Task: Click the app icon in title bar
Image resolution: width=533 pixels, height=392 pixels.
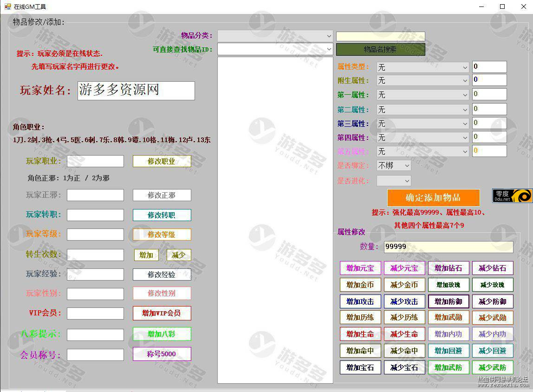Action: [7, 7]
